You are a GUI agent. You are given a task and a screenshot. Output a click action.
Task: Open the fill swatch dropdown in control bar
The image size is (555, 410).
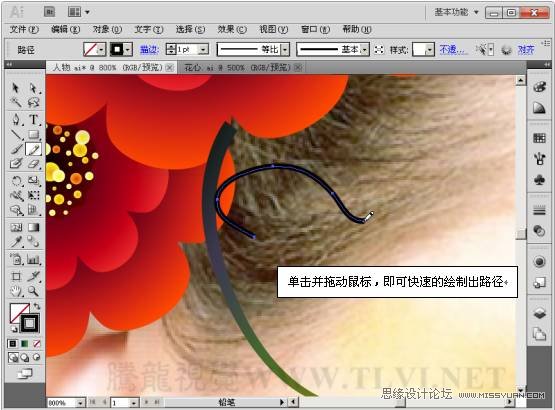tap(101, 50)
